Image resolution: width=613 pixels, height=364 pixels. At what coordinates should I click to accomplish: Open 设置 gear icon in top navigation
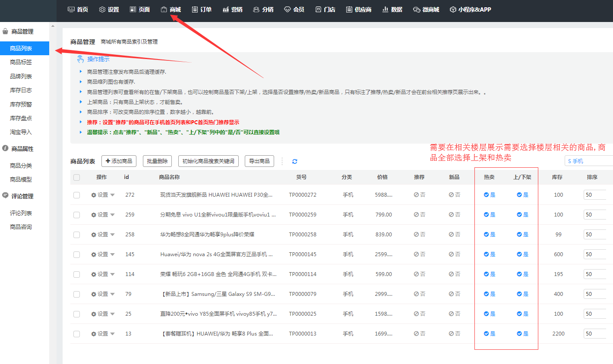click(102, 9)
